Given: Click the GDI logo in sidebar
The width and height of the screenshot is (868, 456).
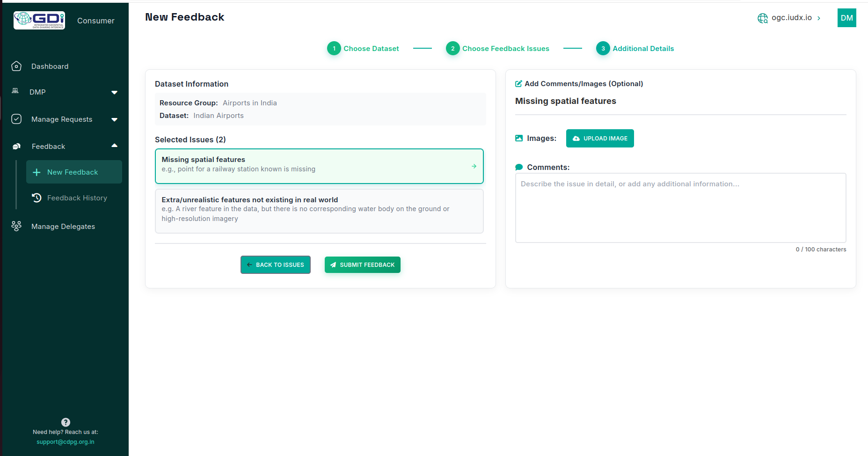Looking at the screenshot, I should tap(39, 20).
